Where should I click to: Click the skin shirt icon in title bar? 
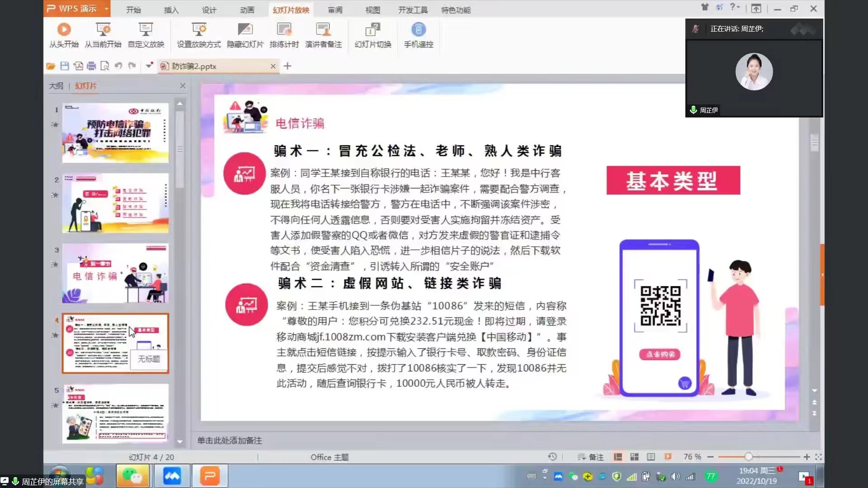(705, 7)
